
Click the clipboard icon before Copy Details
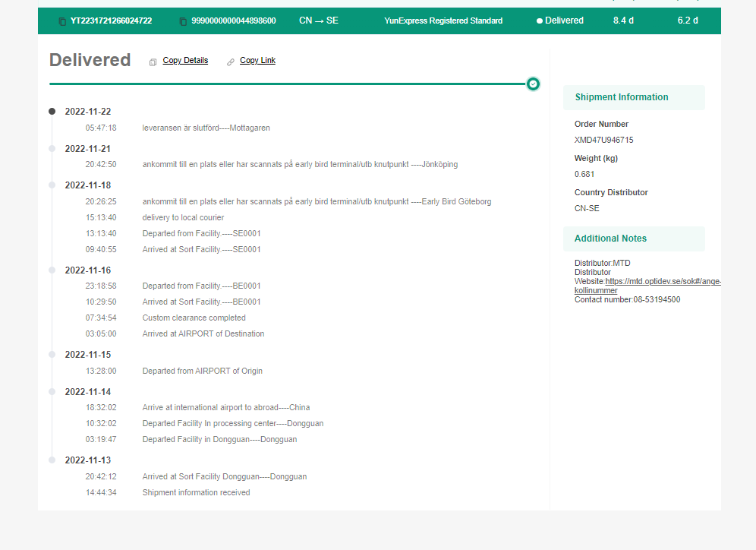coord(153,62)
